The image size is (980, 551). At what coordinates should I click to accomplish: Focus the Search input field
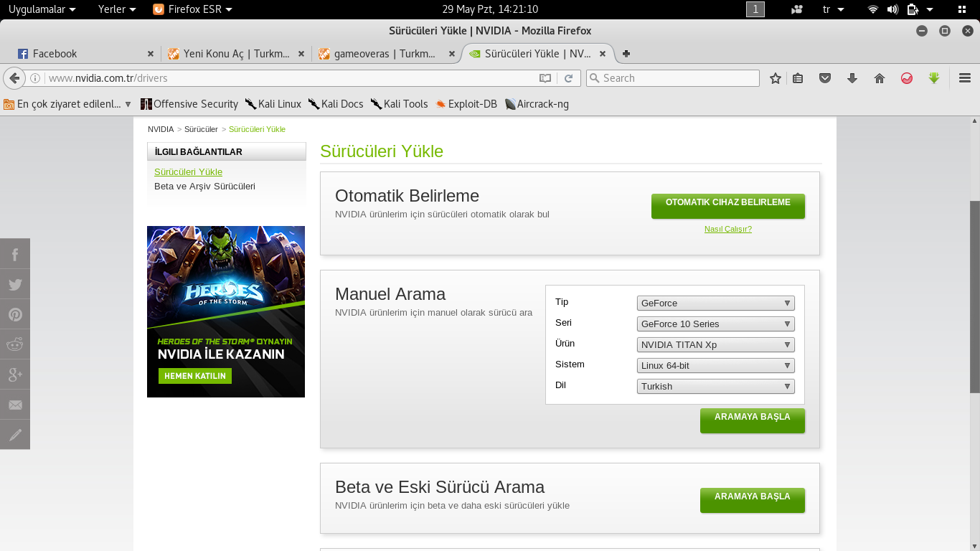pyautogui.click(x=673, y=78)
